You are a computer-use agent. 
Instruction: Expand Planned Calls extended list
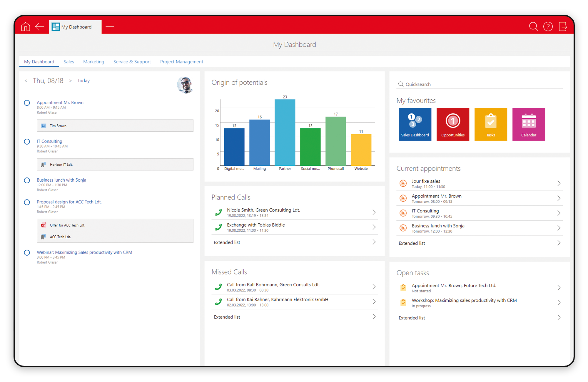pyautogui.click(x=294, y=242)
